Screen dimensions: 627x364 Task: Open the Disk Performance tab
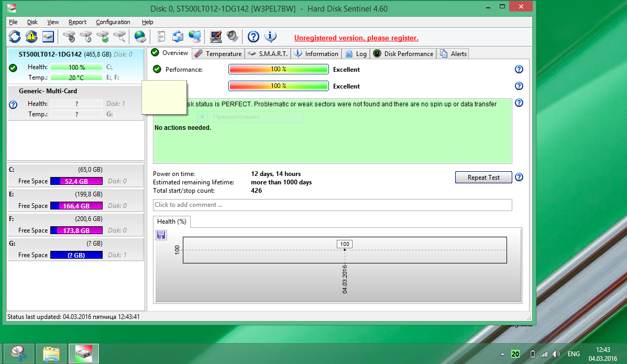[x=403, y=53]
